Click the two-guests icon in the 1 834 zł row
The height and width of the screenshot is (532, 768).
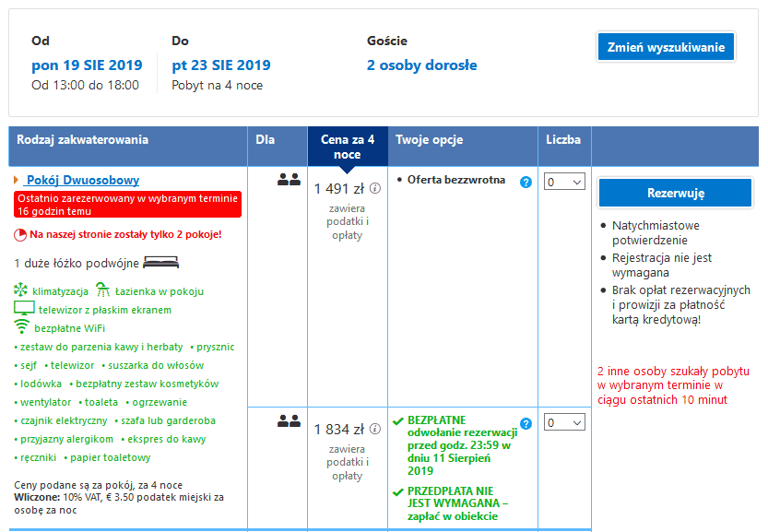pyautogui.click(x=289, y=420)
